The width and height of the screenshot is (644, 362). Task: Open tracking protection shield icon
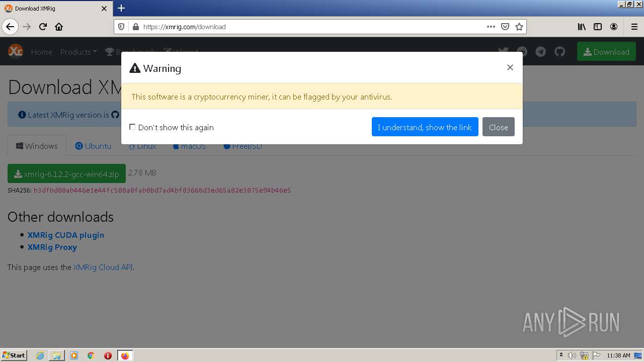(x=121, y=27)
